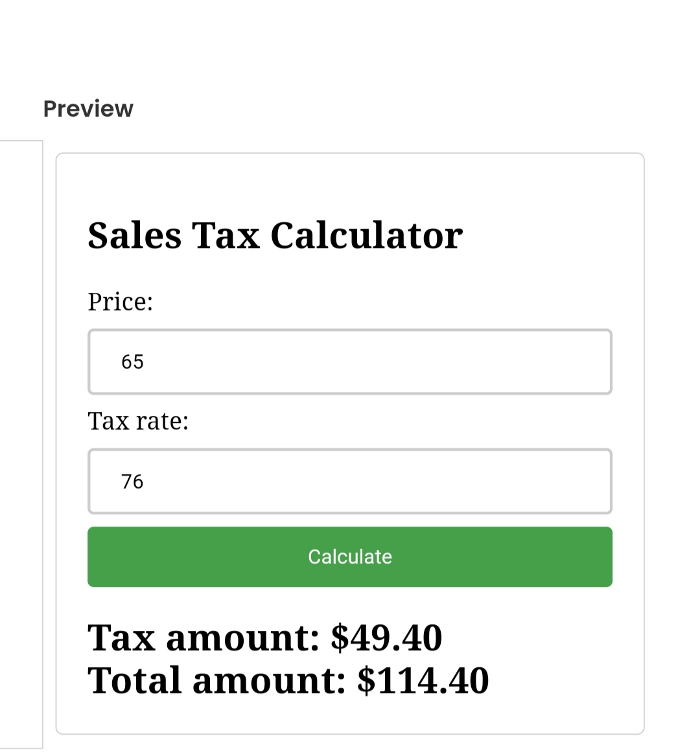Place cursor on value 65 in Price

click(132, 361)
